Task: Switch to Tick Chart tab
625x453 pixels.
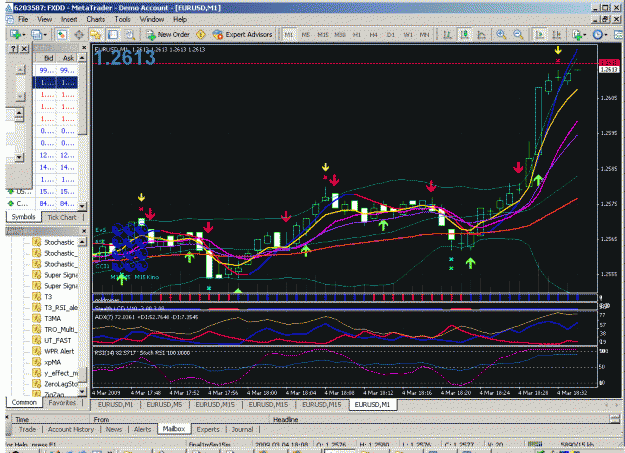Action: (x=62, y=217)
